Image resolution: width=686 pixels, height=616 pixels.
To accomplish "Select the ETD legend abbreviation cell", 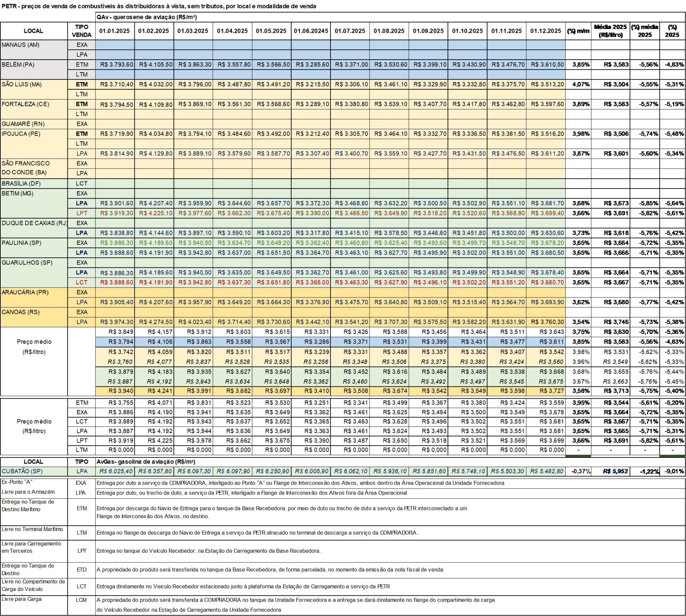I will click(x=82, y=570).
